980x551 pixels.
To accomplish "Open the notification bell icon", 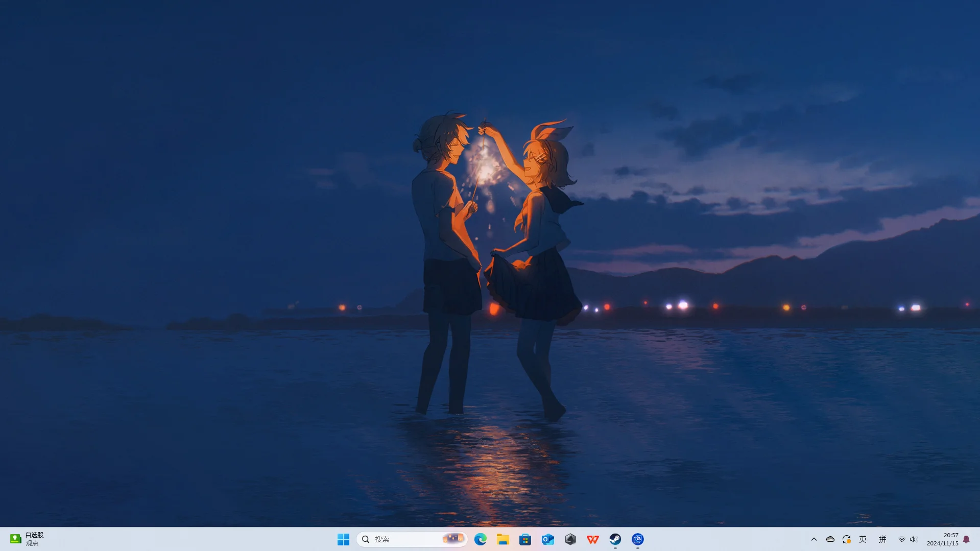I will coord(966,539).
